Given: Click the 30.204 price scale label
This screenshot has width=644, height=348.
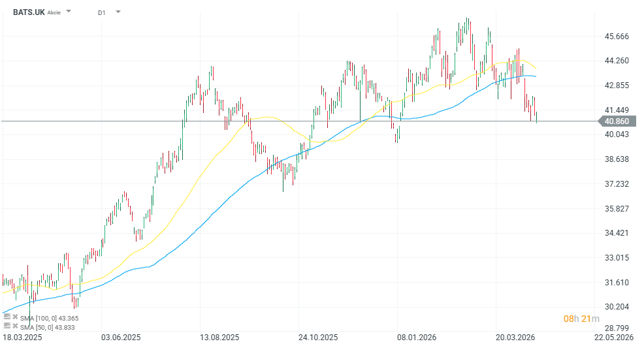Looking at the screenshot, I should tap(617, 306).
